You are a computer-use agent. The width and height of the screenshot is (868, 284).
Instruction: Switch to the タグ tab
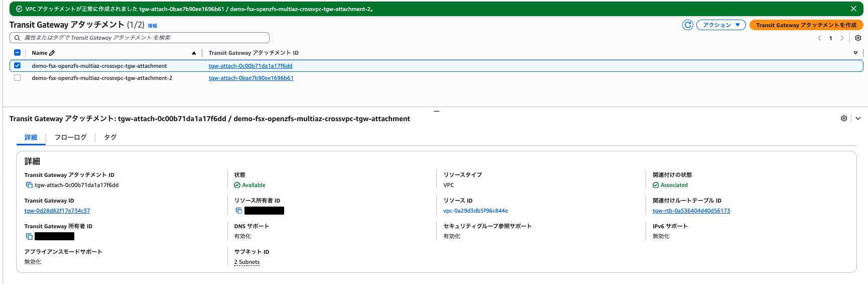click(x=110, y=137)
